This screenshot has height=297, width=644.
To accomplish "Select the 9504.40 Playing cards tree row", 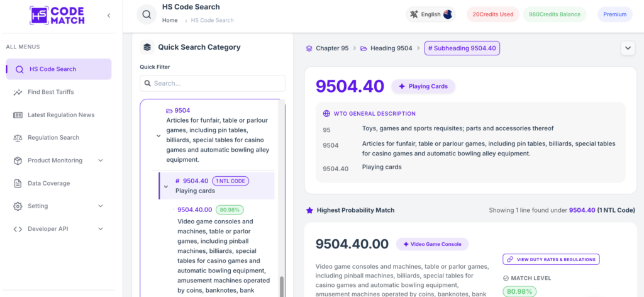I will coord(216,186).
